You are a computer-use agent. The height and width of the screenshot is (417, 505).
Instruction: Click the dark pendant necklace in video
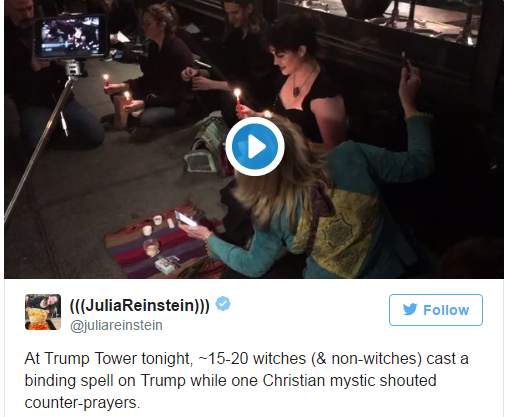[297, 91]
